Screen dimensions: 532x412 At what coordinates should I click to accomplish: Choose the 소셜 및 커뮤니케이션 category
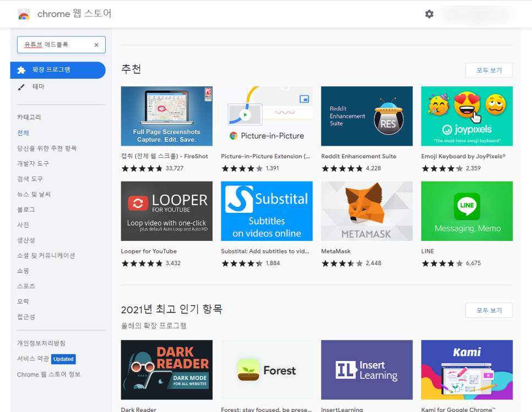pyautogui.click(x=46, y=255)
